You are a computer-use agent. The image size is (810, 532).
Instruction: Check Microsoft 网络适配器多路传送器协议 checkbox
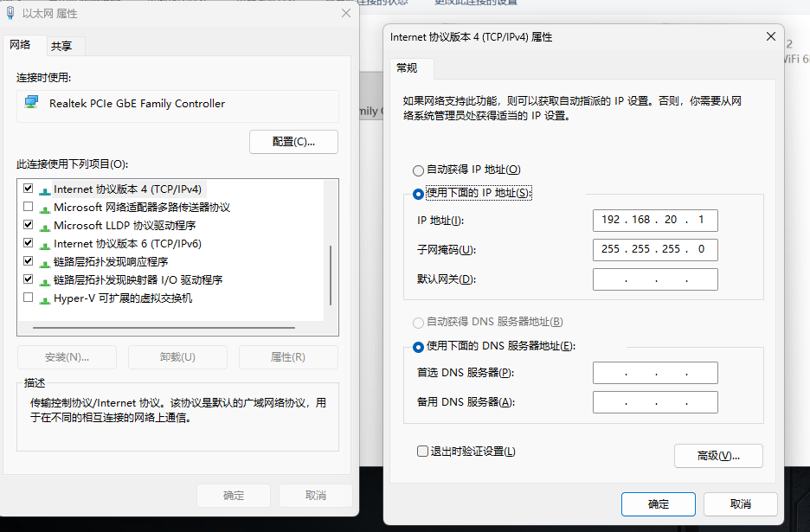pyautogui.click(x=29, y=207)
